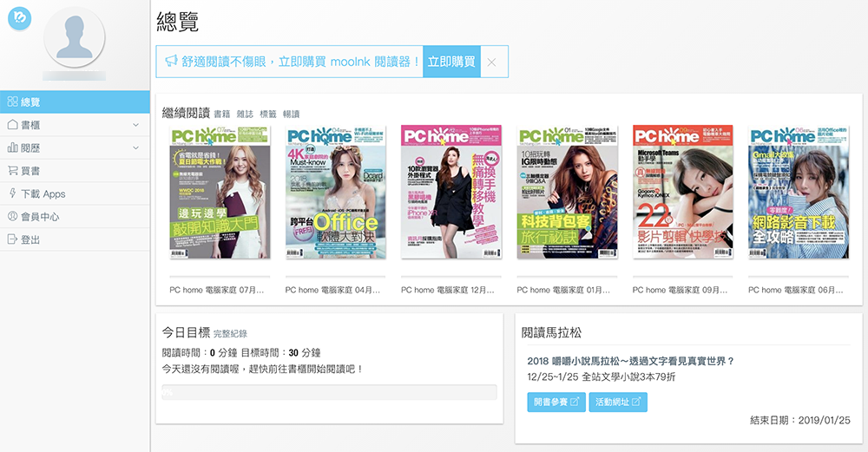Click title PC home 電腦家庭 09月
The image size is (868, 452).
[680, 290]
